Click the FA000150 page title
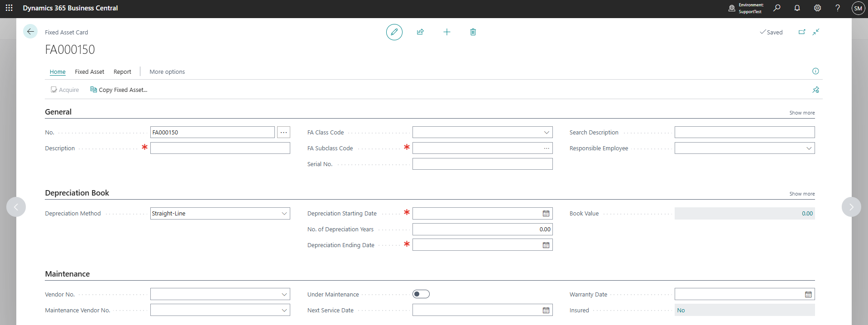Image resolution: width=868 pixels, height=325 pixels. (70, 49)
